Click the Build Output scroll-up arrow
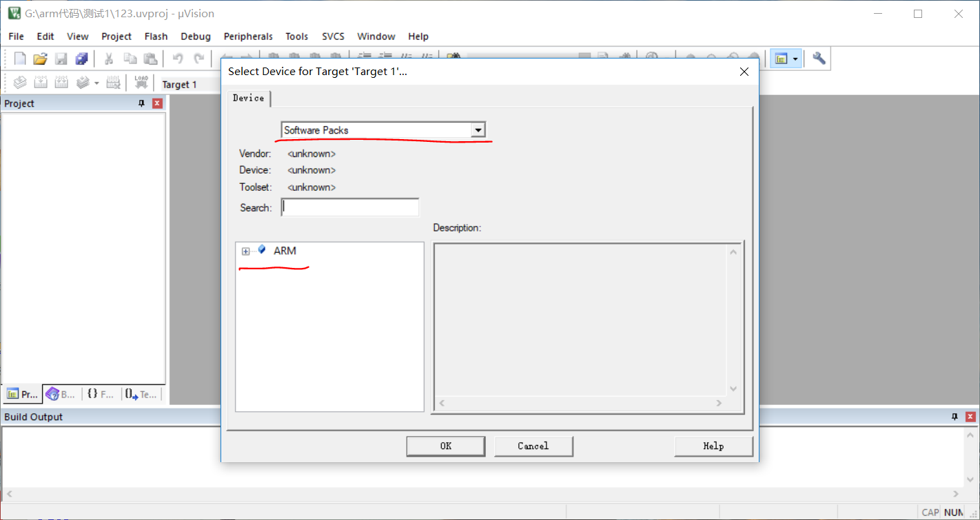 [970, 435]
